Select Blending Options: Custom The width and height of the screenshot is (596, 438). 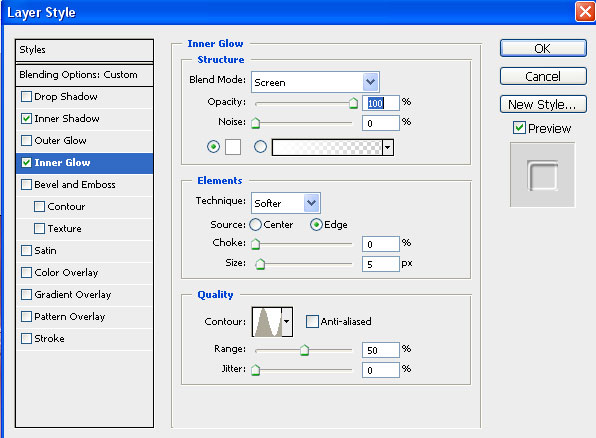coord(84,75)
